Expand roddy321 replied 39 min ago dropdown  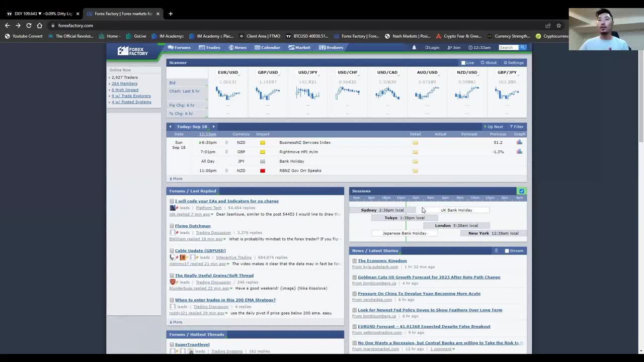(226, 313)
